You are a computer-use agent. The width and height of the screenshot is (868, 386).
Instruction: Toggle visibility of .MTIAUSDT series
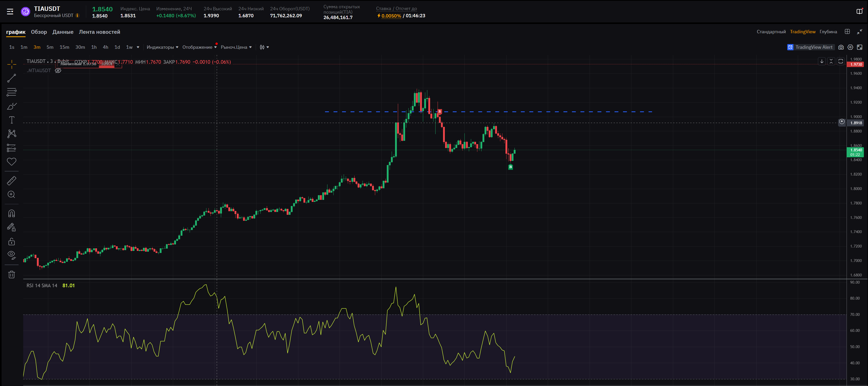point(58,70)
